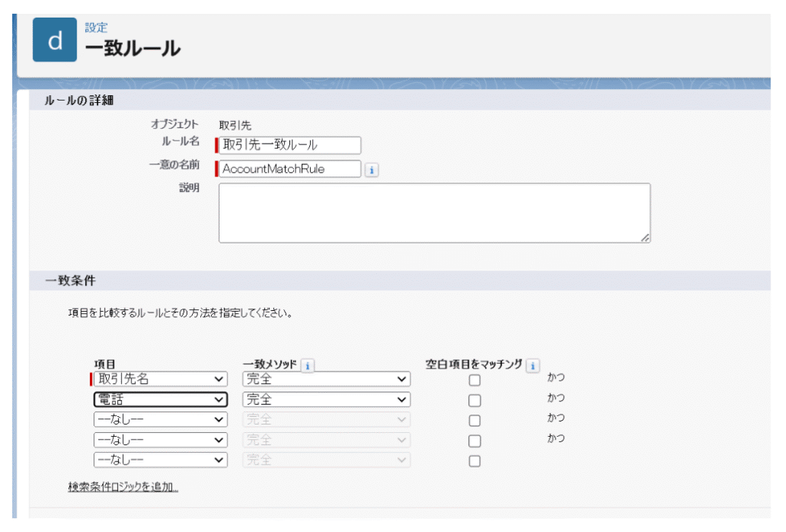Enable blank-field matching checkbox for 電話 row
The width and height of the screenshot is (786, 532).
point(474,400)
